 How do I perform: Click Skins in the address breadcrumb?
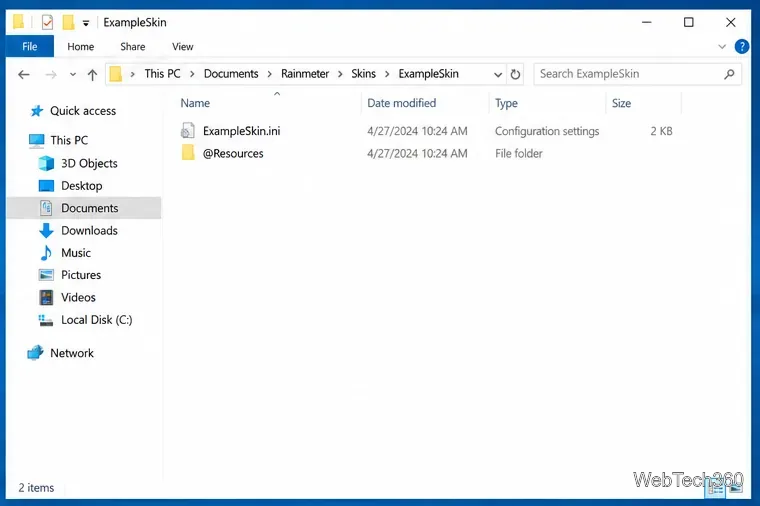364,74
